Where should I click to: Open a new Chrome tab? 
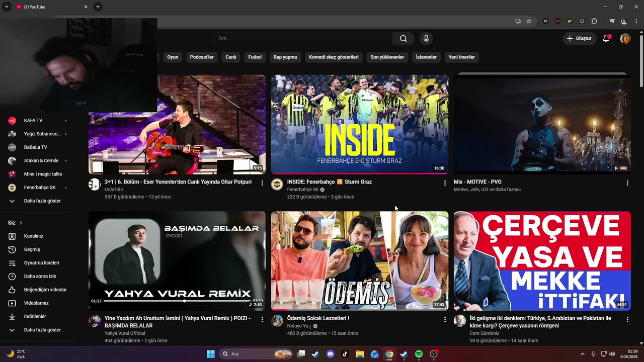(x=98, y=7)
